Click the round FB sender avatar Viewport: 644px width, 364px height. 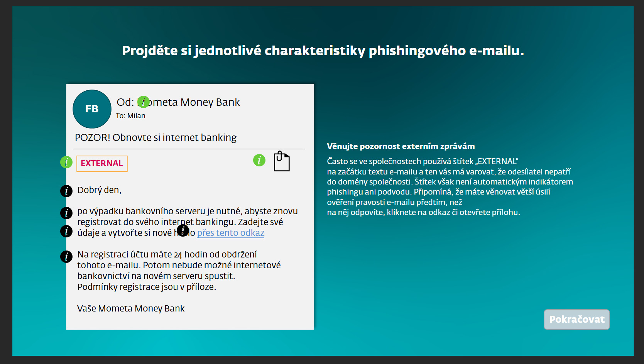92,109
